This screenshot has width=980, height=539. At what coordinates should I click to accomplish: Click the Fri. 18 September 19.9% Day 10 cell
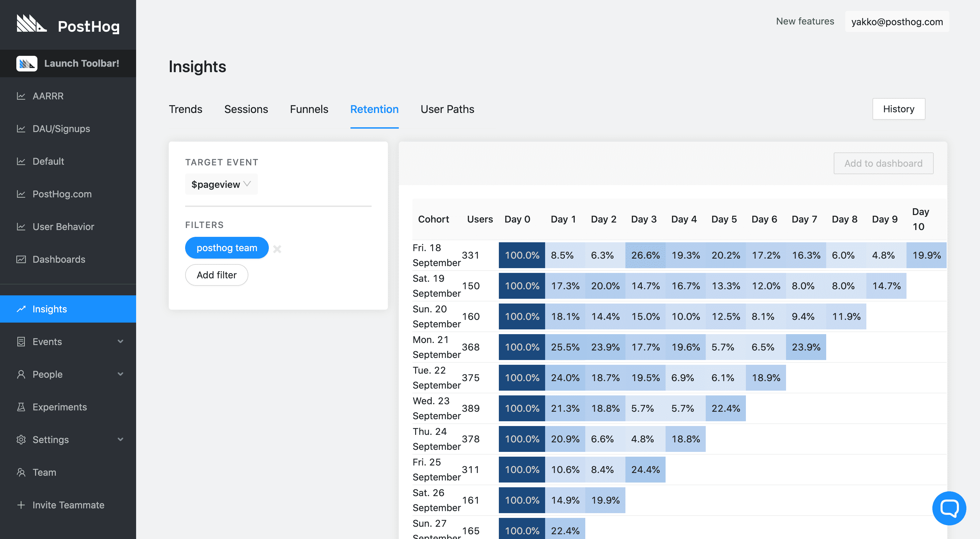point(926,255)
